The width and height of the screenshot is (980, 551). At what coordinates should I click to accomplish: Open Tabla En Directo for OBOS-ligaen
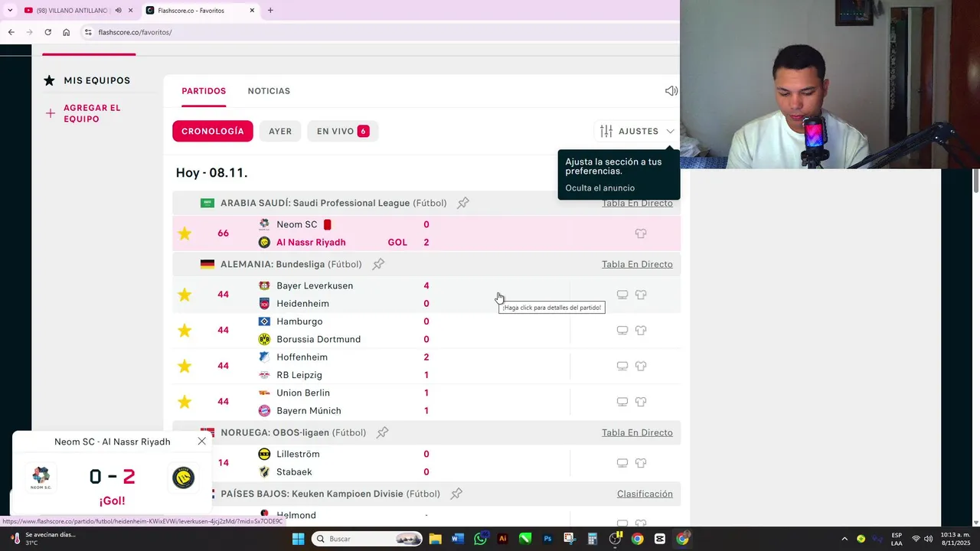[637, 432]
